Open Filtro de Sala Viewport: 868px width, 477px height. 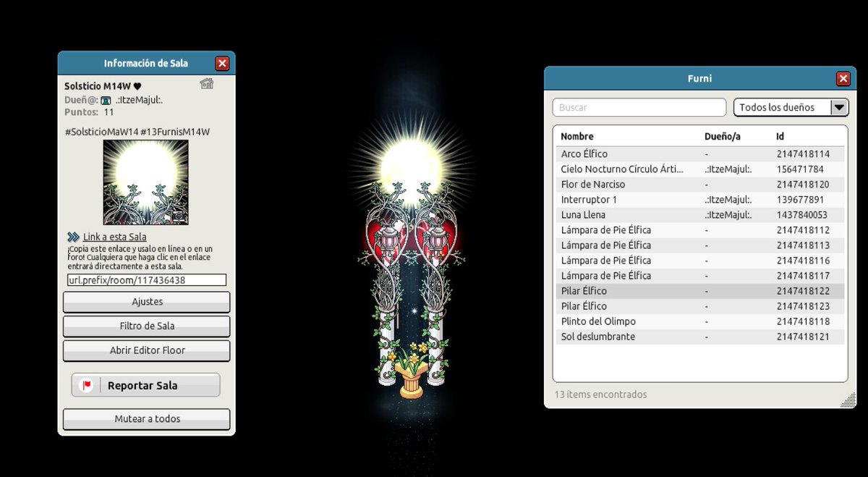tap(147, 326)
